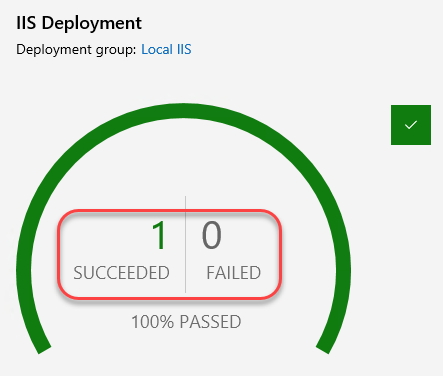Click the failed count number 0
Viewport: 443px width, 376px height.
(x=211, y=235)
